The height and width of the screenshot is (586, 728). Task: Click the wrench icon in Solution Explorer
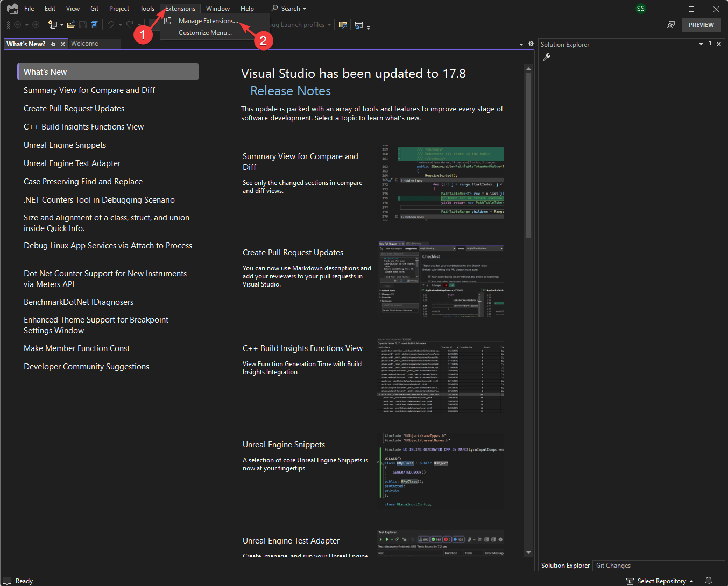pyautogui.click(x=547, y=56)
